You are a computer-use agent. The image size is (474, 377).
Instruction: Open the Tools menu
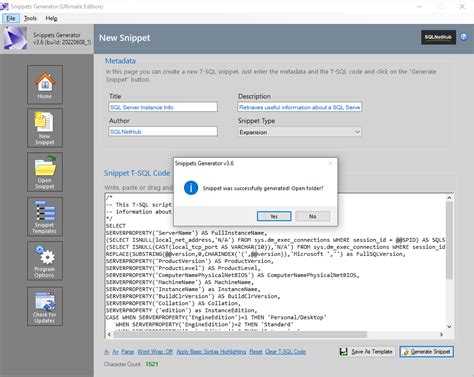click(30, 18)
